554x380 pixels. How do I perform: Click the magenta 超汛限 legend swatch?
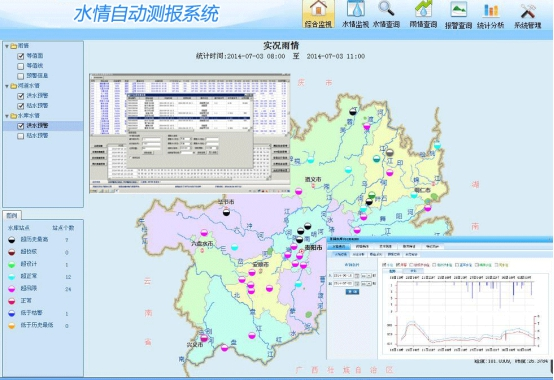[x=12, y=289]
